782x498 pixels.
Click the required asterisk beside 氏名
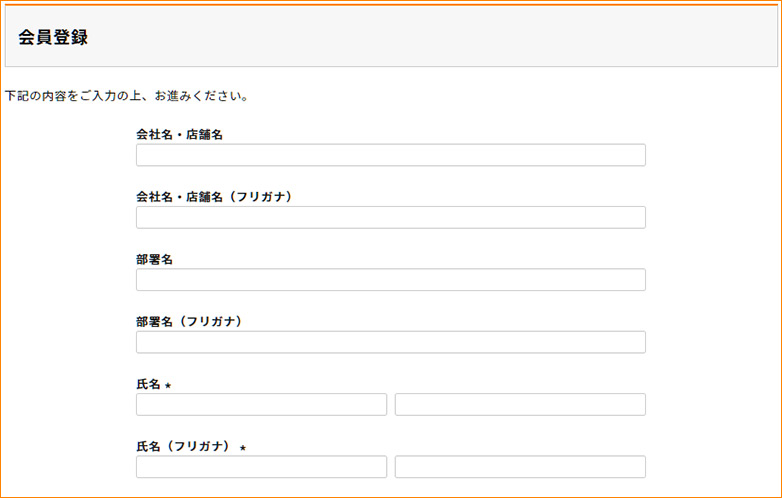click(x=168, y=385)
